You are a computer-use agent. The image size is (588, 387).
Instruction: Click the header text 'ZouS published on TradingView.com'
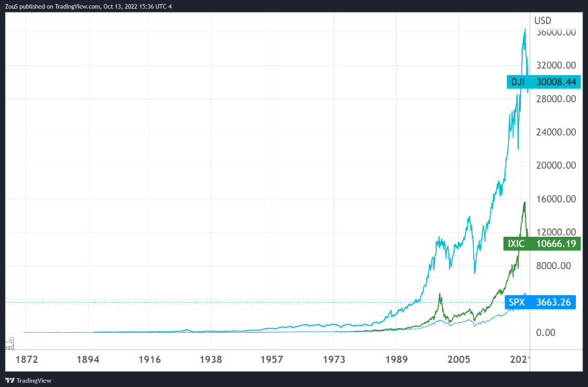(52, 6)
